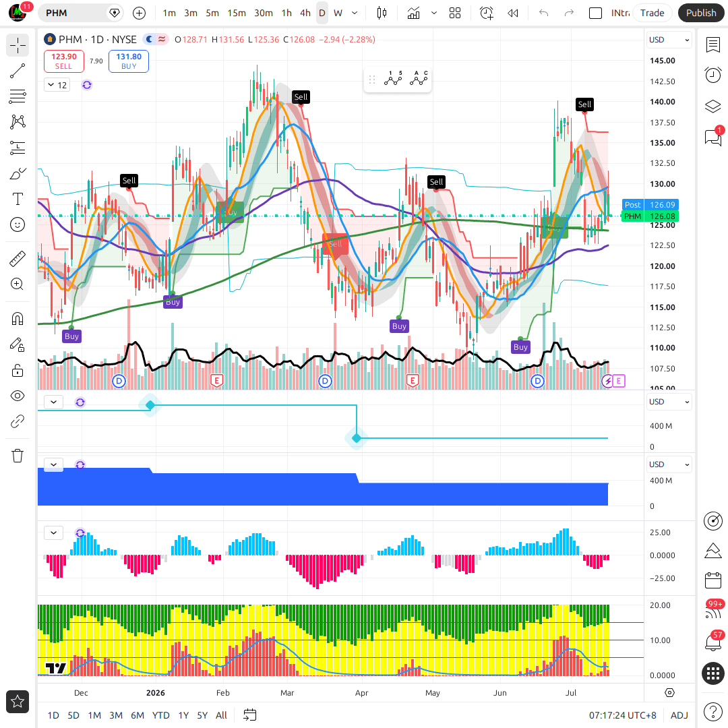Open the indicators menu
Viewport: 728px width, 728px height.
(x=413, y=13)
